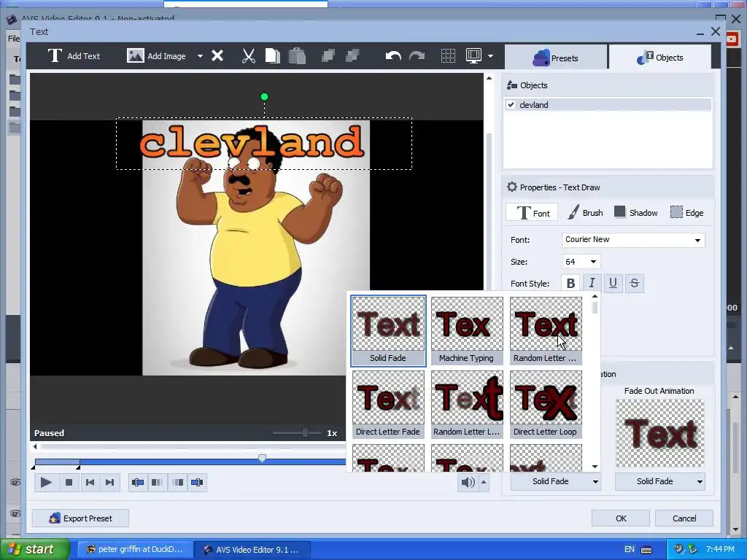Toggle the grid lines icon
747x560 pixels.
tap(448, 56)
